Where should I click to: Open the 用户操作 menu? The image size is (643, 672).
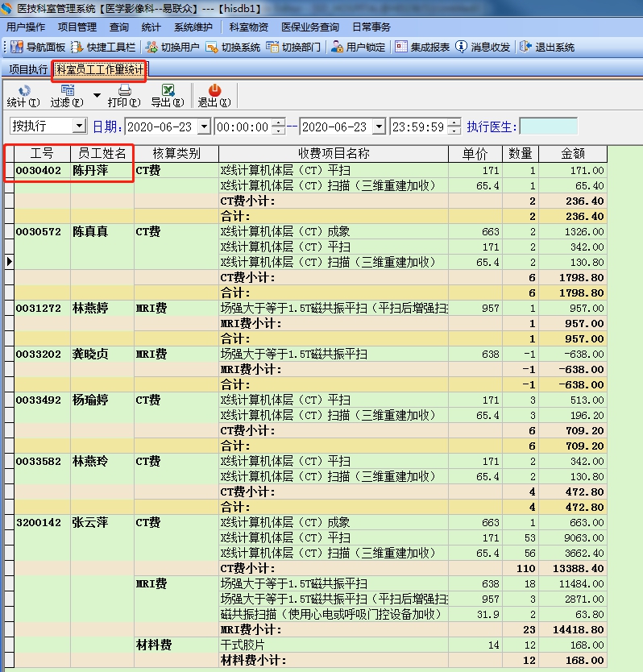click(x=26, y=27)
